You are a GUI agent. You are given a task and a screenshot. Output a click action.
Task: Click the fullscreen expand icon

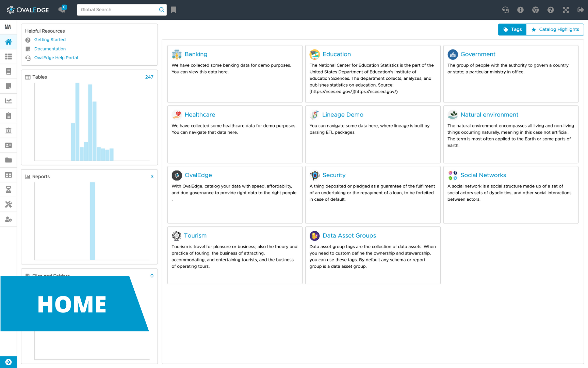(x=566, y=10)
